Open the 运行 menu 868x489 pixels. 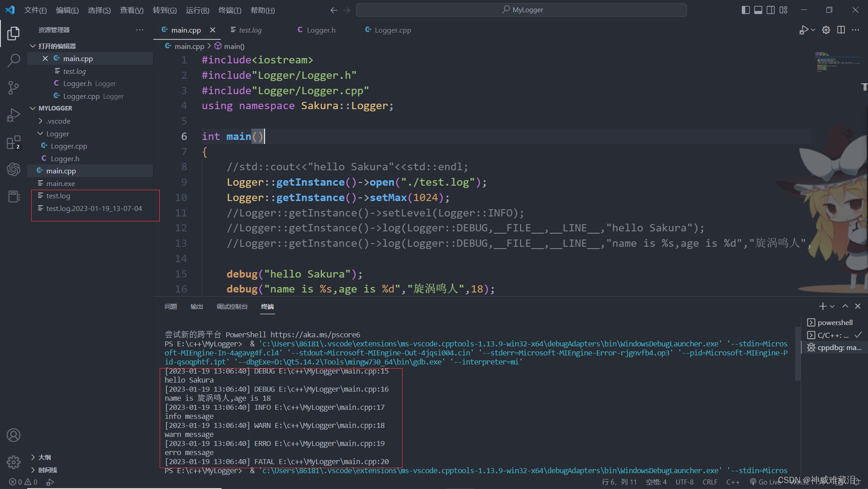click(197, 10)
